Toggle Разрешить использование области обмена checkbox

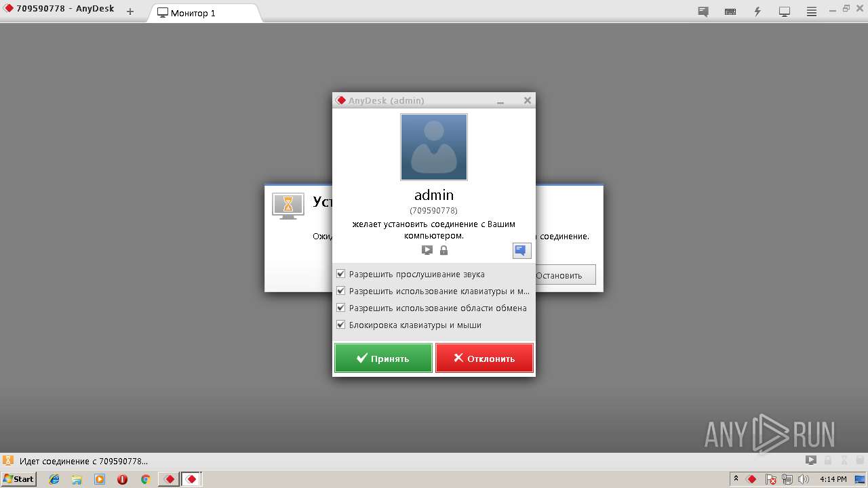(341, 308)
